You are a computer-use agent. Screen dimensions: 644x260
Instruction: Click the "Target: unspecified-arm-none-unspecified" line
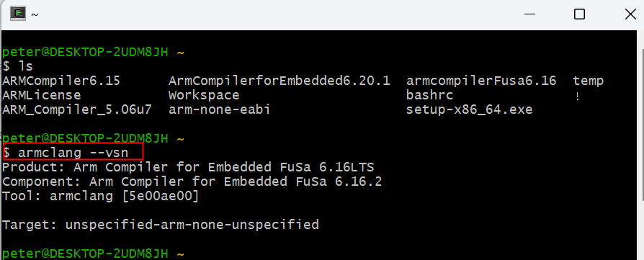[161, 225]
